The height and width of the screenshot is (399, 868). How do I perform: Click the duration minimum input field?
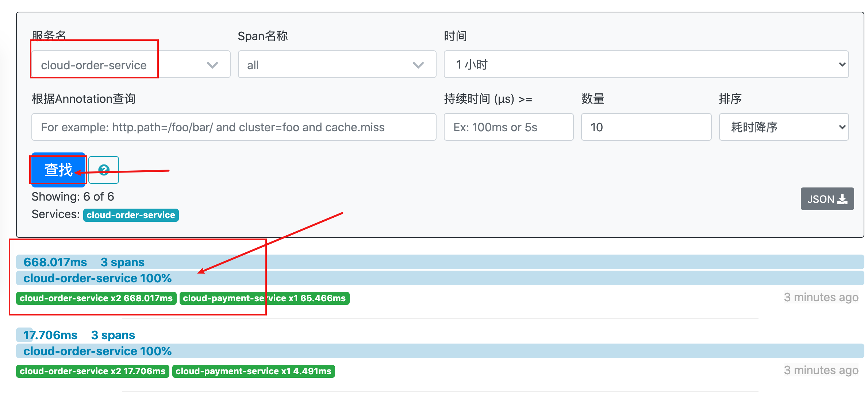(508, 127)
